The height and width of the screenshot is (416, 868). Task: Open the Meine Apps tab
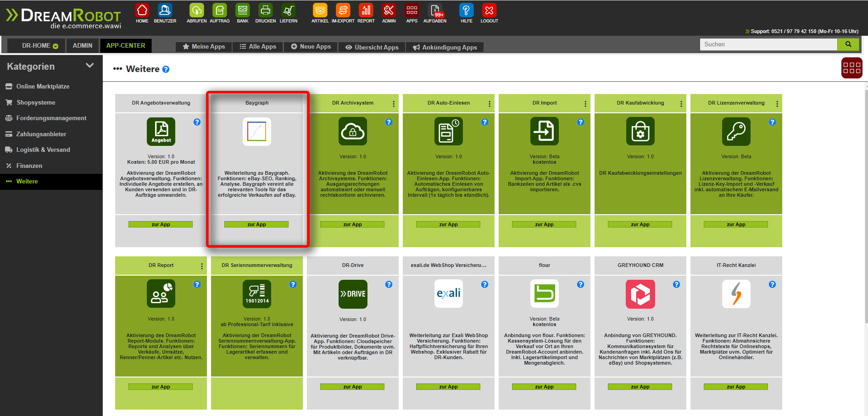(204, 47)
